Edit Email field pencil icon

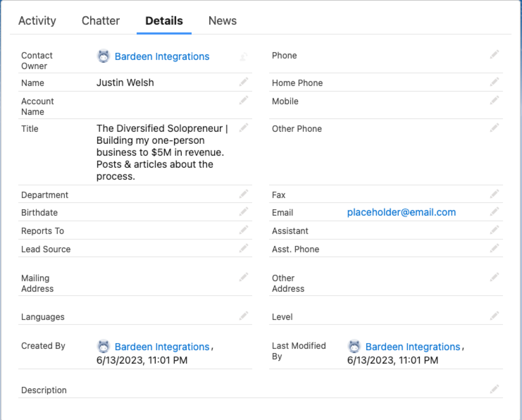pyautogui.click(x=495, y=212)
